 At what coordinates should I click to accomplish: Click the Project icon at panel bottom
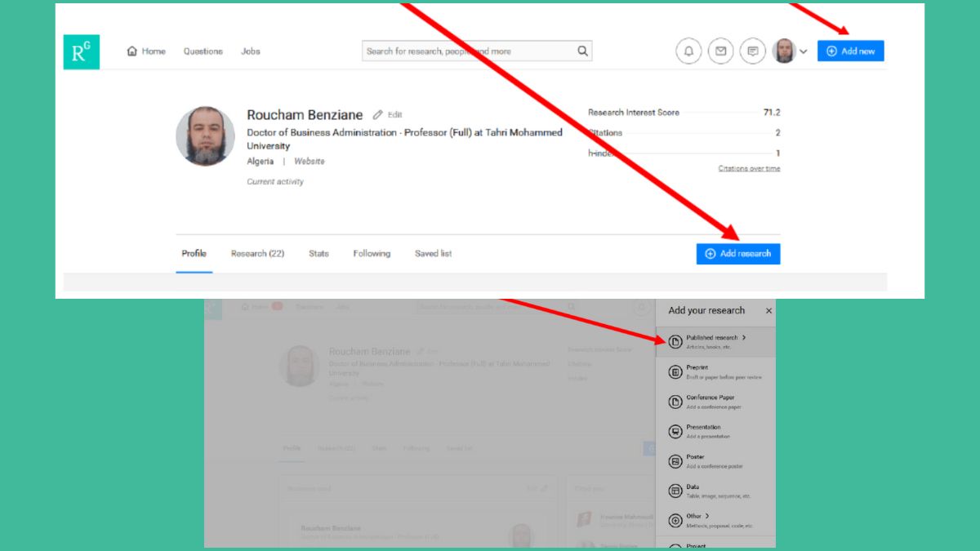pos(675,546)
